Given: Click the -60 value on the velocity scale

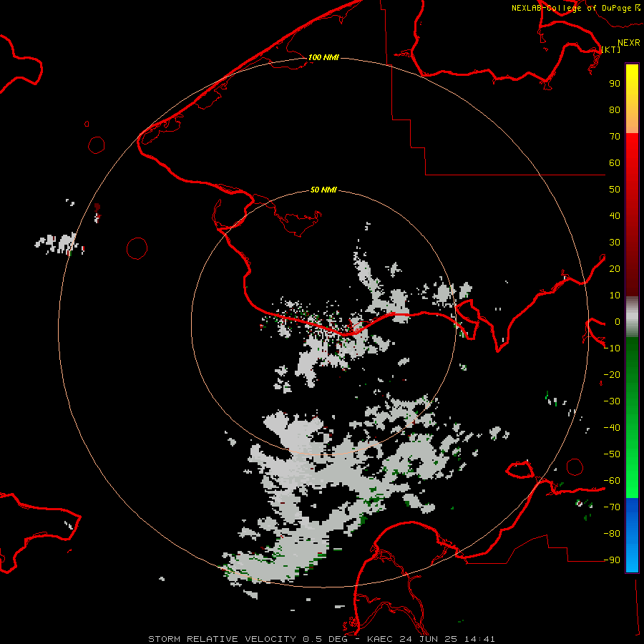Looking at the screenshot, I should click(612, 481).
